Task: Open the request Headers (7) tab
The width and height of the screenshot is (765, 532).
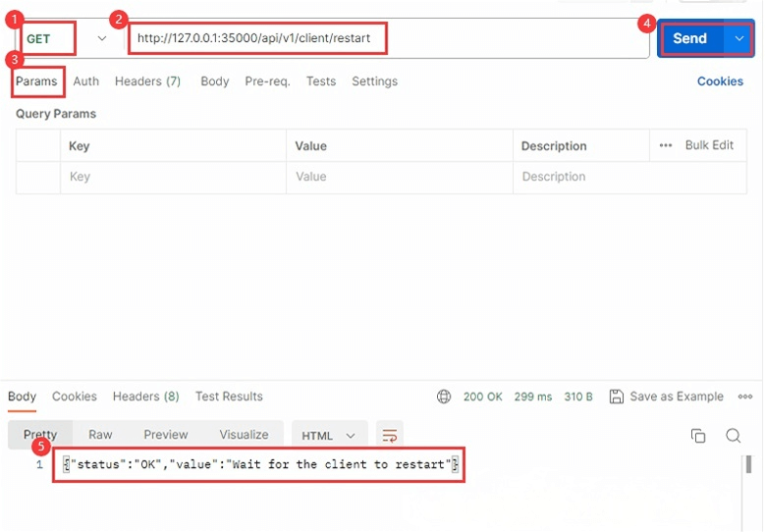Action: pyautogui.click(x=147, y=81)
